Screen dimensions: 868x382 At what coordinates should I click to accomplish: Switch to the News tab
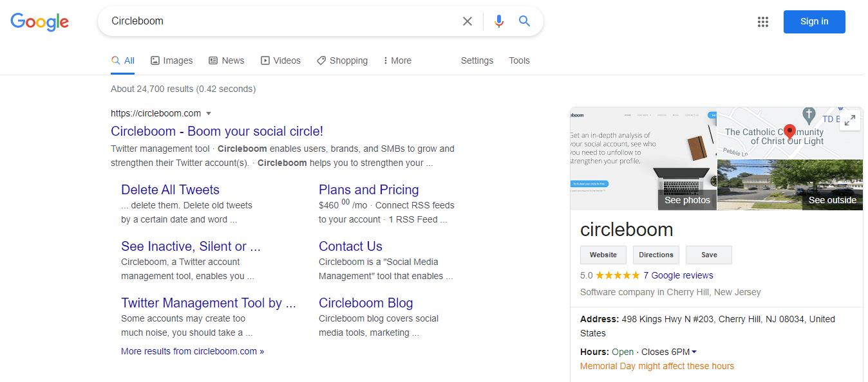(227, 60)
